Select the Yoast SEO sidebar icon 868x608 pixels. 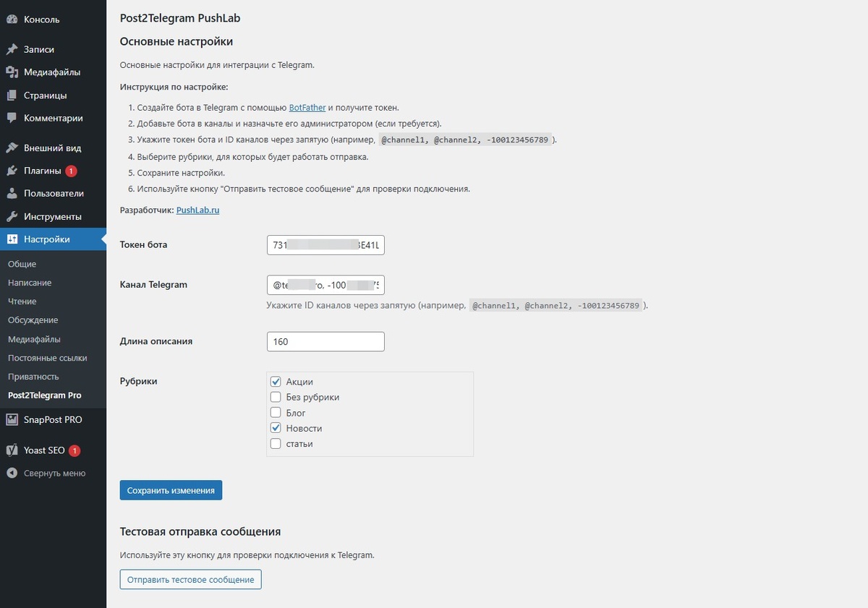13,450
